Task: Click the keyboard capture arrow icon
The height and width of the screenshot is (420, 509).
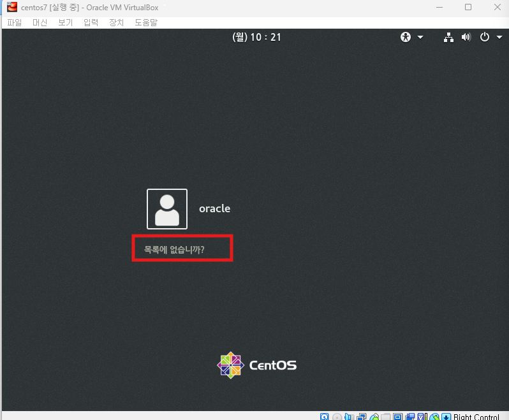Action: pos(446,417)
